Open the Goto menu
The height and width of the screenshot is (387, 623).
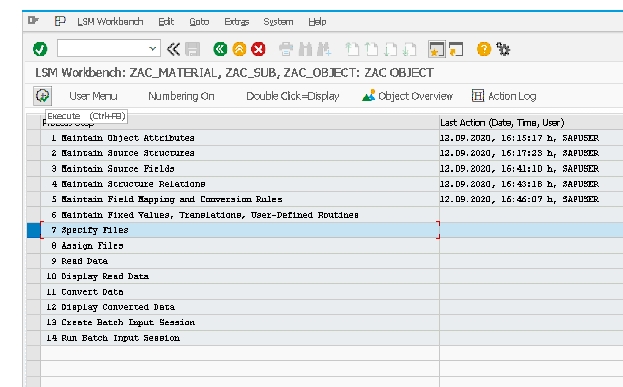point(199,21)
